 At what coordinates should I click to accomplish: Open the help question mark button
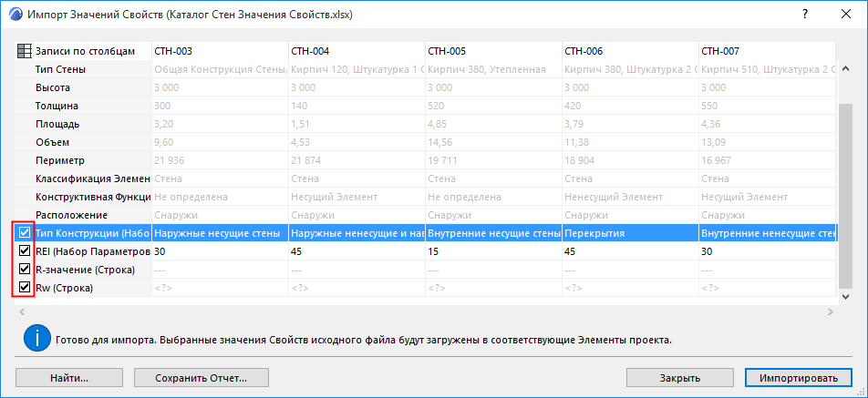(x=805, y=15)
